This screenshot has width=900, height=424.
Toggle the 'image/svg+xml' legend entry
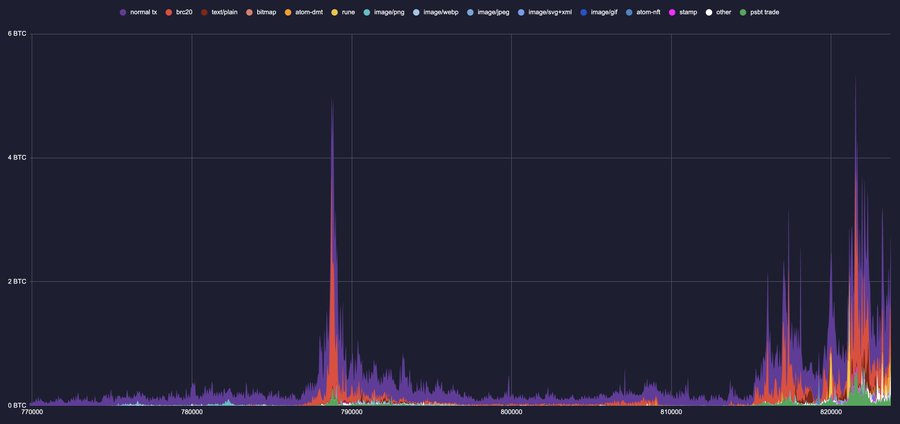pyautogui.click(x=545, y=12)
